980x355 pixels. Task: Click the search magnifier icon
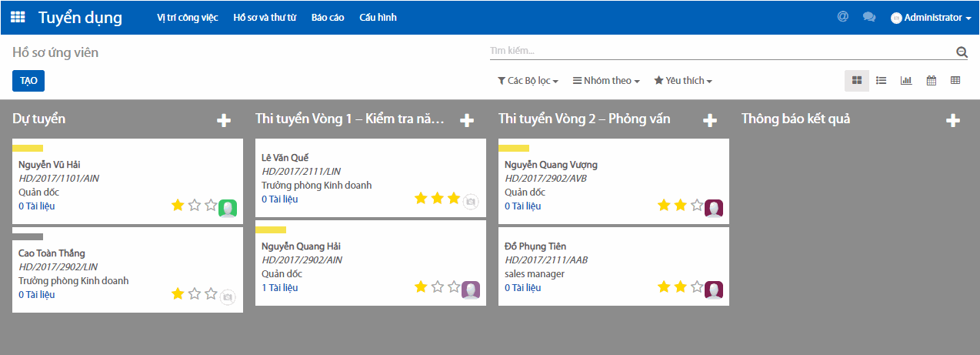pos(962,52)
